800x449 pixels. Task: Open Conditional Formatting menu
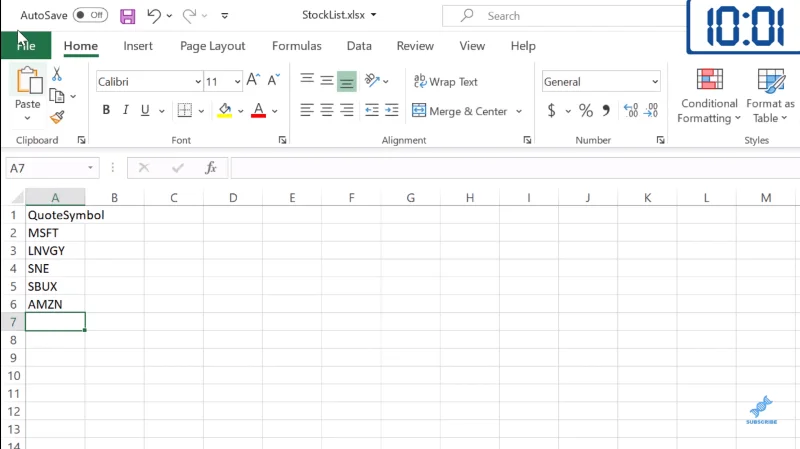coord(709,96)
